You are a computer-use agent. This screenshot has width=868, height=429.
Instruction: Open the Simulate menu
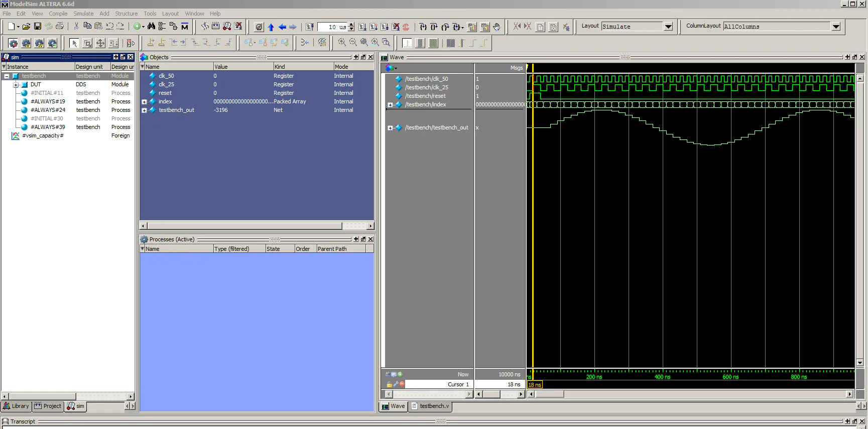tap(83, 14)
